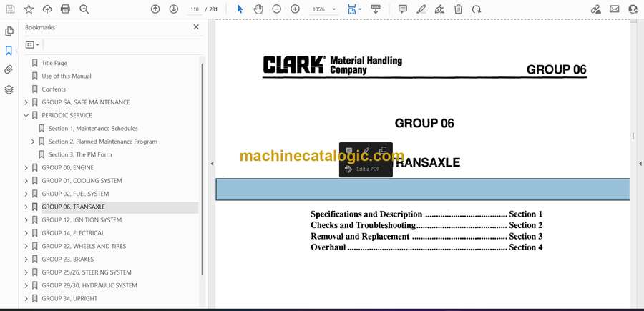
Task: Select the GROUP 23, BRAKES bookmark
Action: [68, 260]
